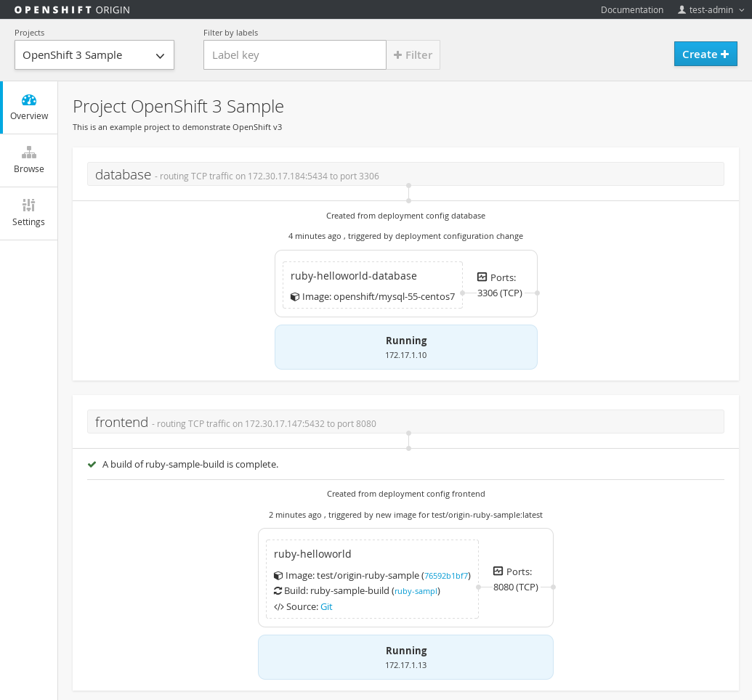
Task: Click the green checkmark for build complete
Action: coord(92,464)
